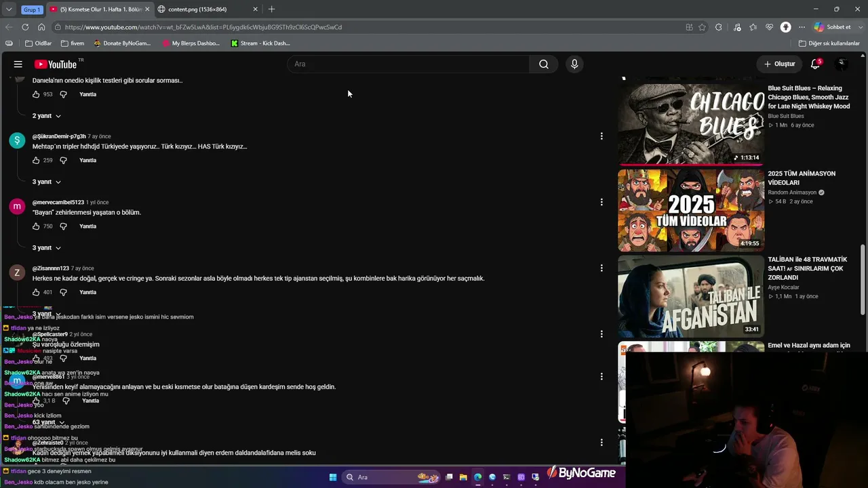Open the 2025 TÜM ANİMASYON VİDEOLARI title
Viewport: 868px width, 488px height.
click(802, 178)
